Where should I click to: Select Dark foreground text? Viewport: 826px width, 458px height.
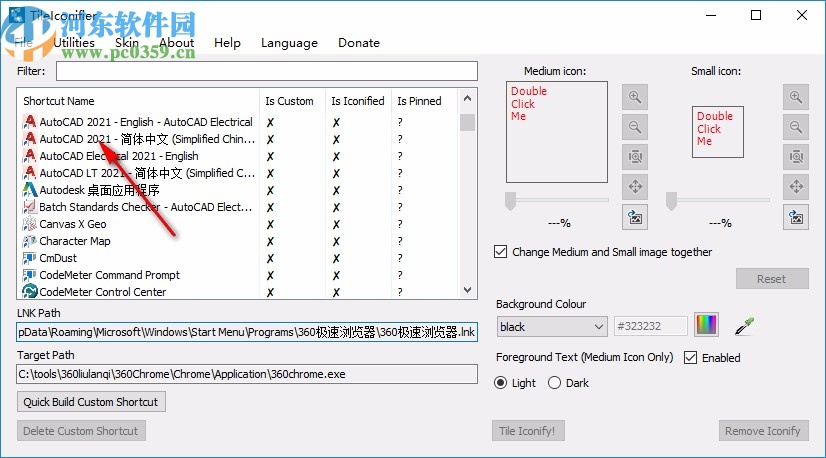(554, 383)
